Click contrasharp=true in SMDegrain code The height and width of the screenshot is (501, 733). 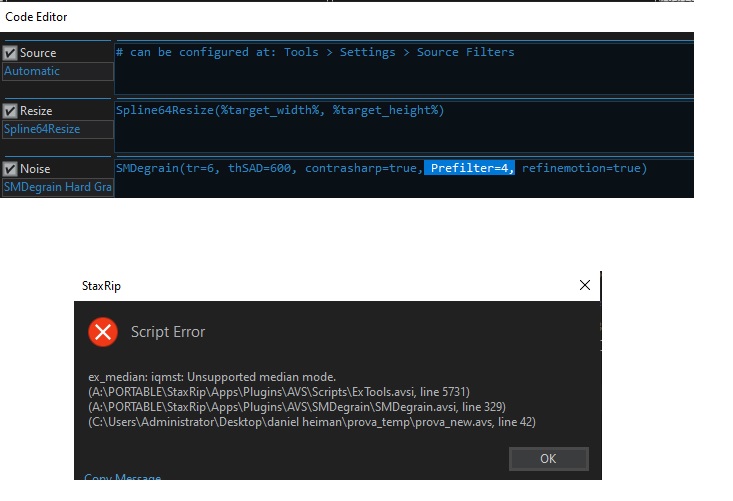[x=361, y=168]
